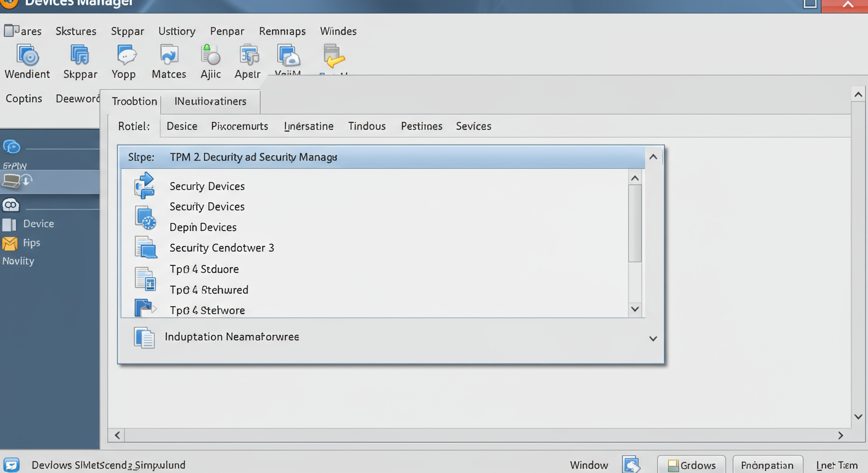868x473 pixels.
Task: Open the Windes menu
Action: tap(338, 31)
